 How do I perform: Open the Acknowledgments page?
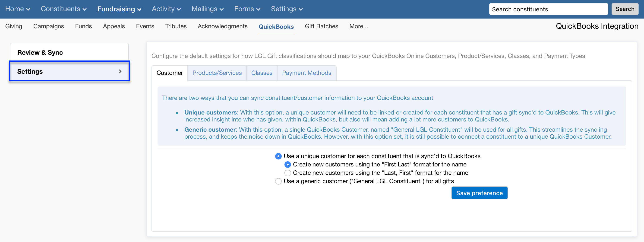222,26
